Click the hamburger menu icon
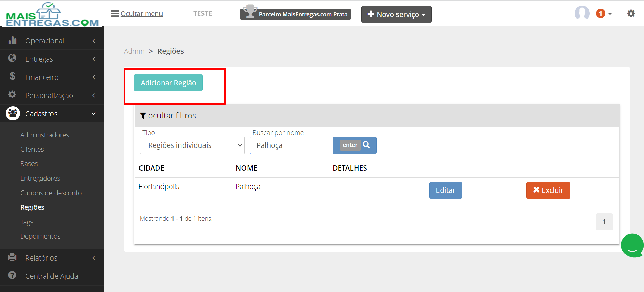The height and width of the screenshot is (292, 644). pos(115,14)
